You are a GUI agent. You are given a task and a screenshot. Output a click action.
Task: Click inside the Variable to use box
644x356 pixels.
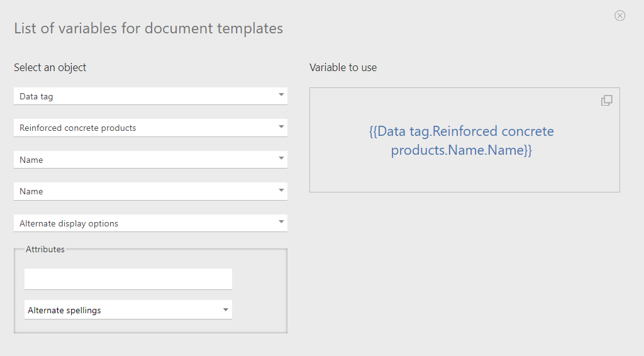tap(465, 140)
